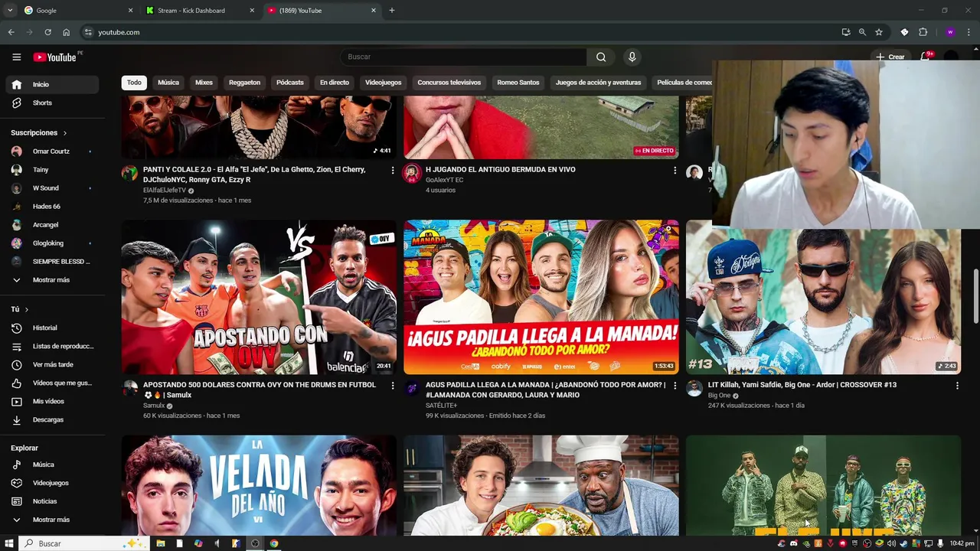Open the Suscripciones section header

[39, 132]
